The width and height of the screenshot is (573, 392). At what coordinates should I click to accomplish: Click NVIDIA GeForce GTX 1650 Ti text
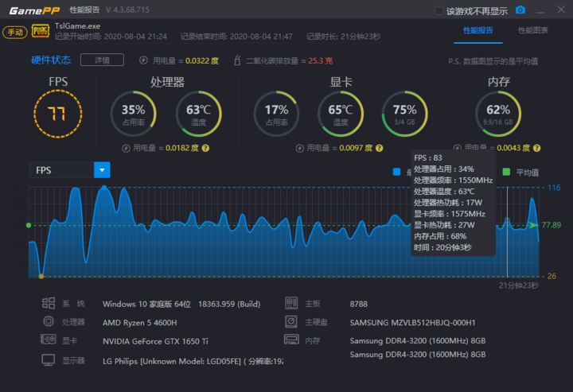point(155,341)
